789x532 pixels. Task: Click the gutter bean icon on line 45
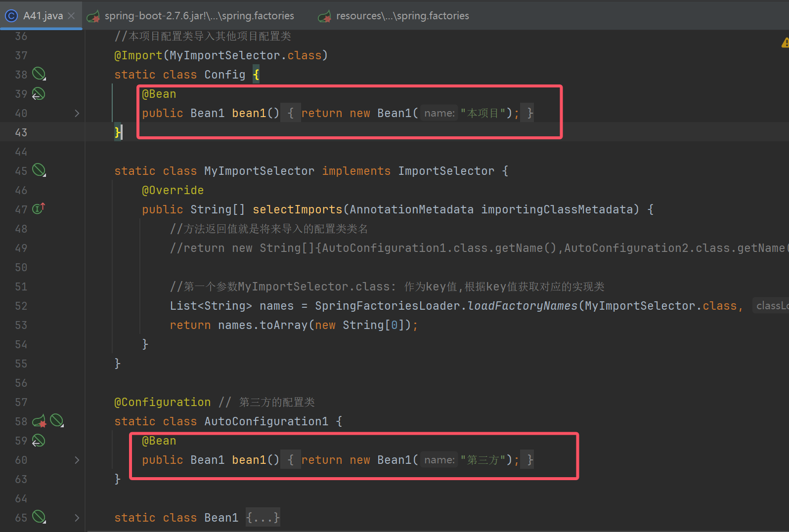[x=39, y=170]
